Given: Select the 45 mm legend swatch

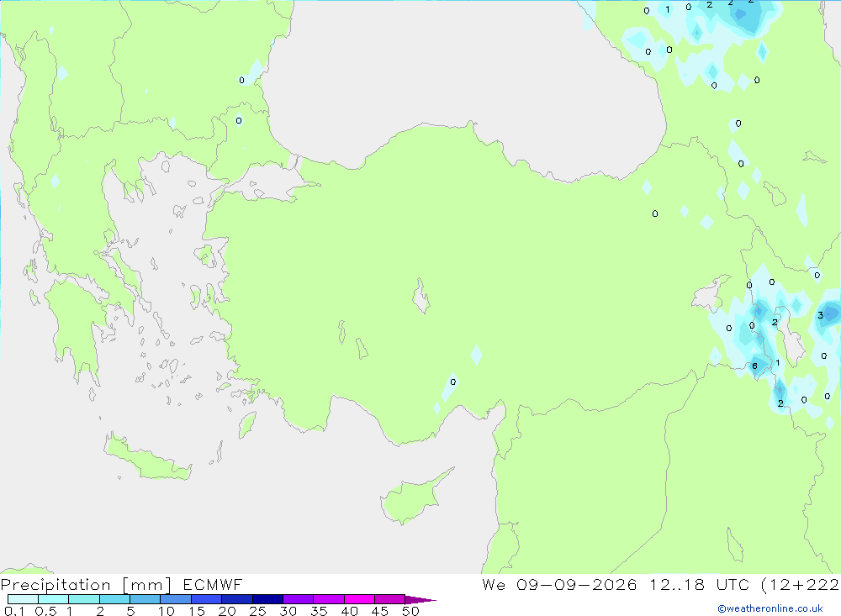Looking at the screenshot, I should [389, 599].
